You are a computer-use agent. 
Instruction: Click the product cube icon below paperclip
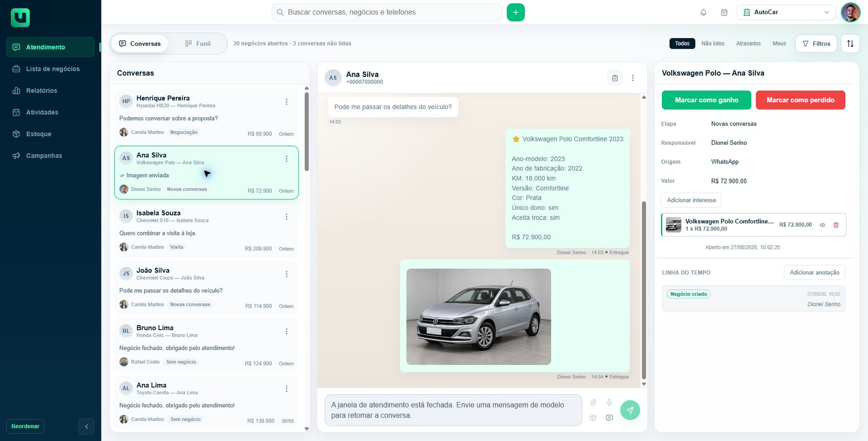(x=593, y=418)
